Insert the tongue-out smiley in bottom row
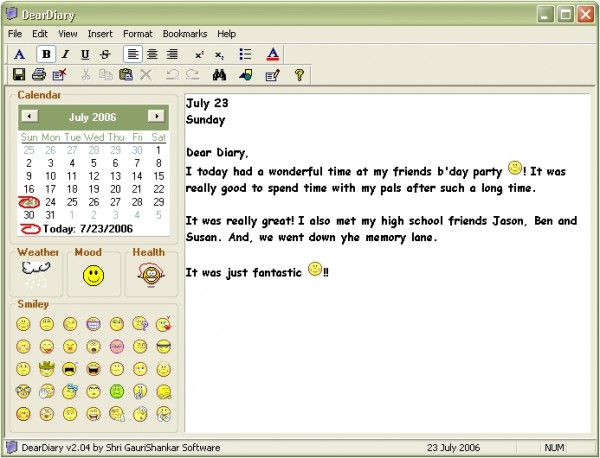This screenshot has height=458, width=600. [x=93, y=414]
